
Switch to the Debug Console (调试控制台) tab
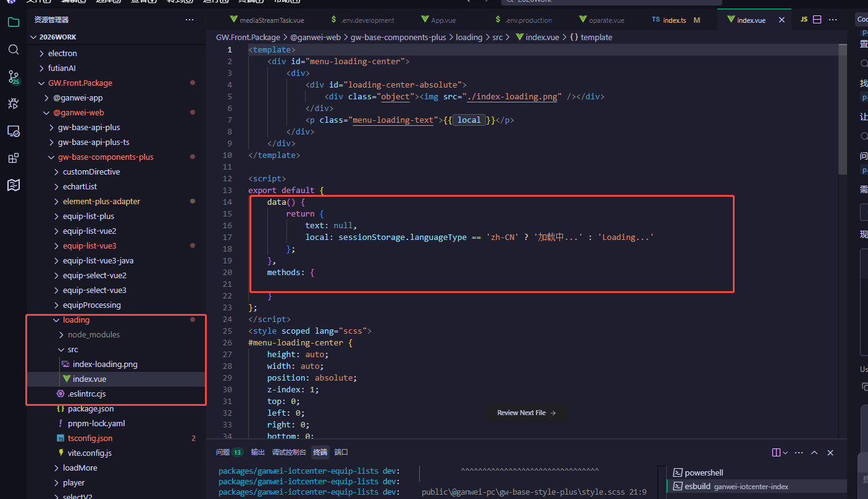[289, 452]
